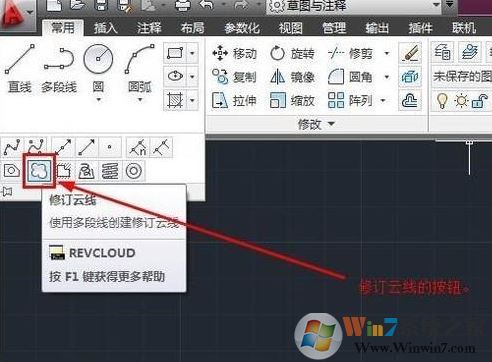Click the 复制 copy button
The width and height of the screenshot is (492, 362).
click(x=234, y=77)
